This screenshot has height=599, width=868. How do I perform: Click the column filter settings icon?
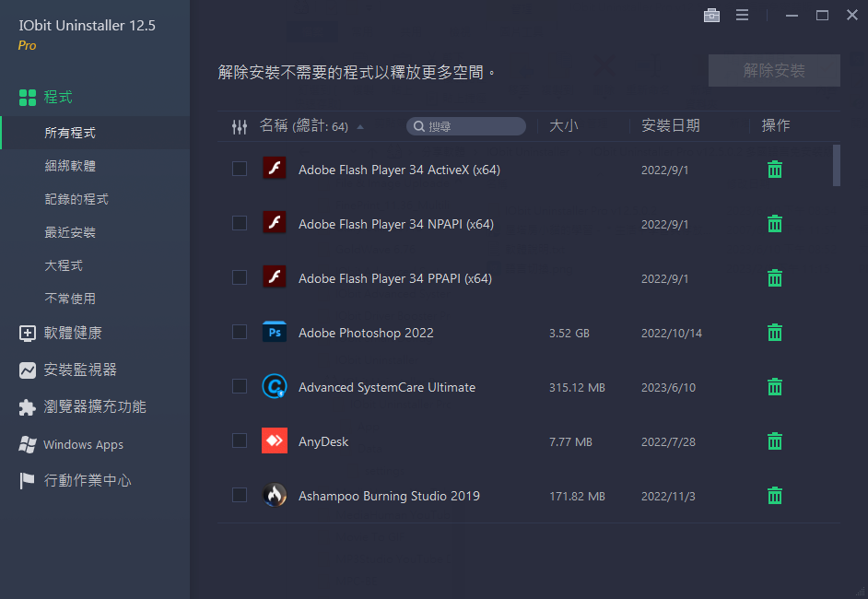click(x=240, y=127)
